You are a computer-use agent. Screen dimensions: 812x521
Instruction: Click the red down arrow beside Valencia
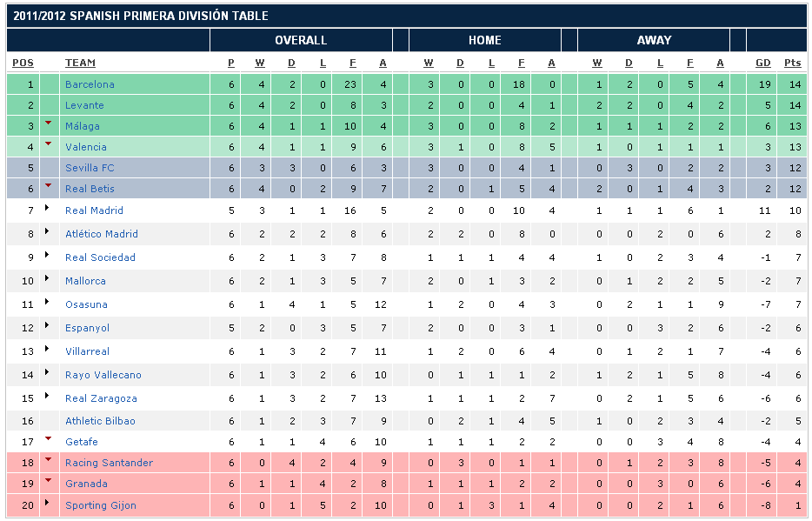(x=49, y=144)
